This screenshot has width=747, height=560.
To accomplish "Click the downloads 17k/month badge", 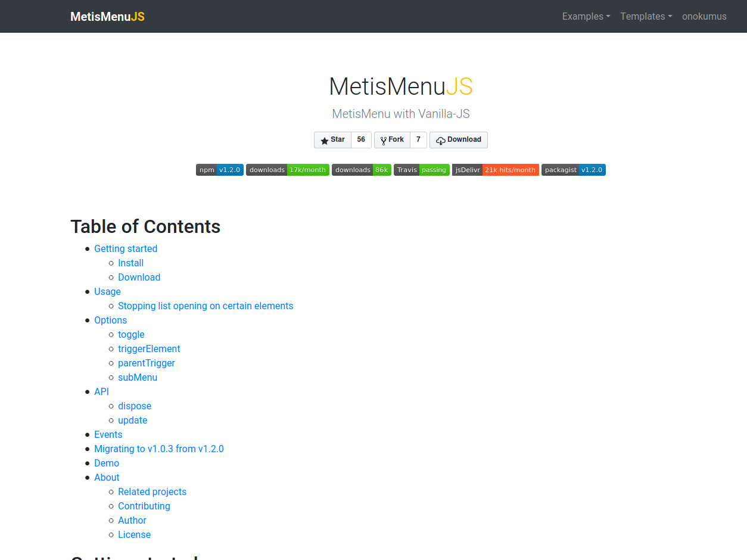I will tap(288, 170).
